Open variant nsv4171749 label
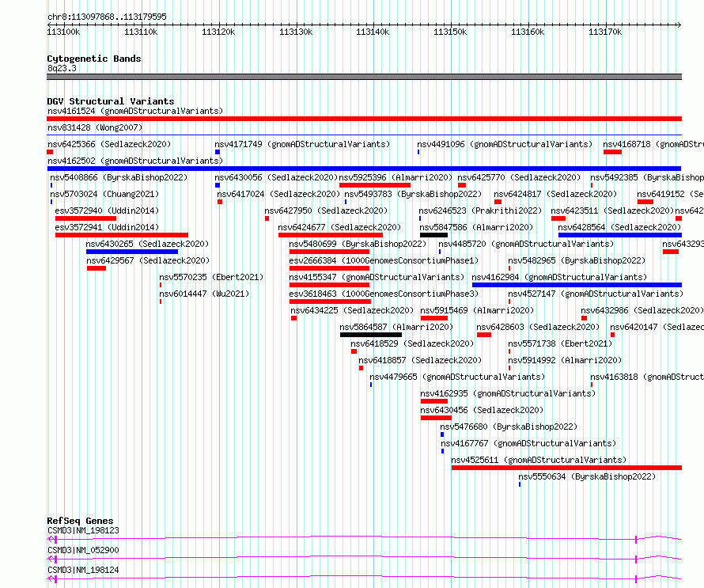This screenshot has height=588, width=704. click(302, 144)
